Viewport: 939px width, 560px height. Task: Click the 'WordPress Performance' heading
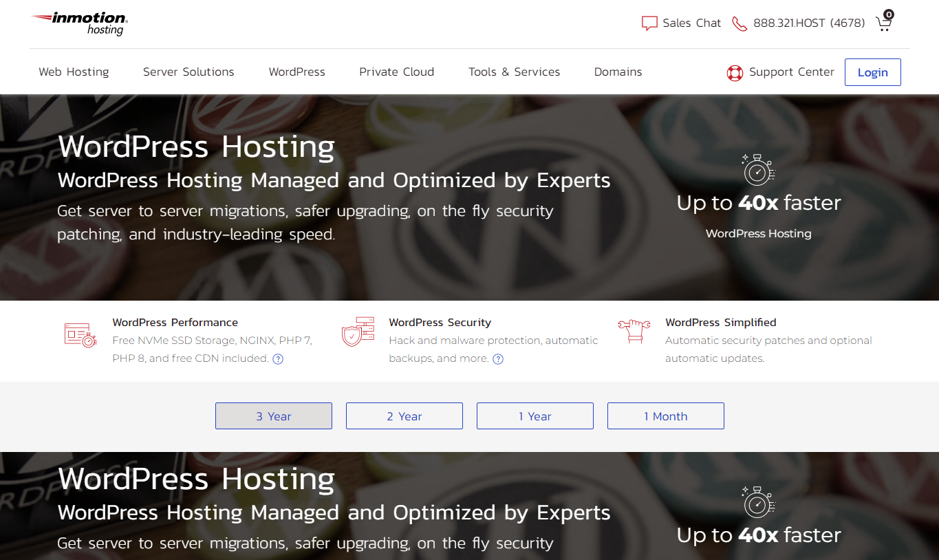click(x=175, y=323)
